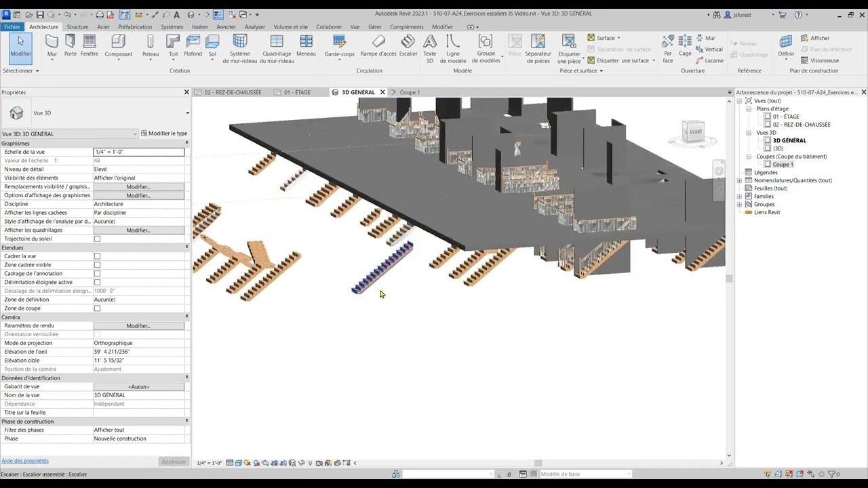
Task: Click the Système de mur-rideau tool
Action: (x=240, y=49)
